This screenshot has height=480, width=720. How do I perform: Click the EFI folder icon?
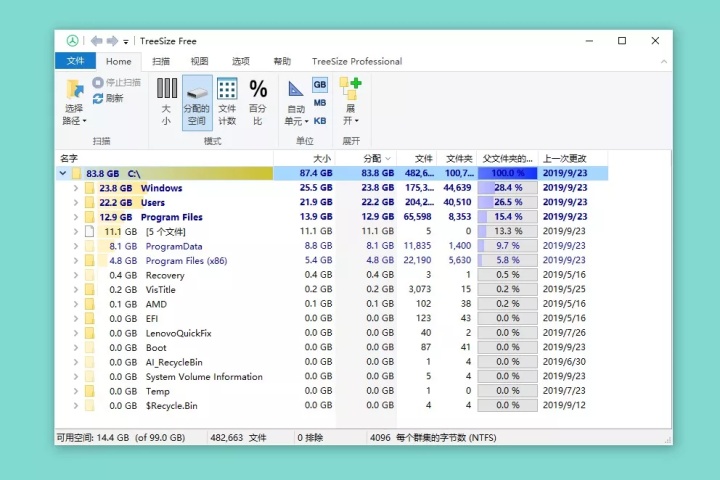click(x=90, y=319)
